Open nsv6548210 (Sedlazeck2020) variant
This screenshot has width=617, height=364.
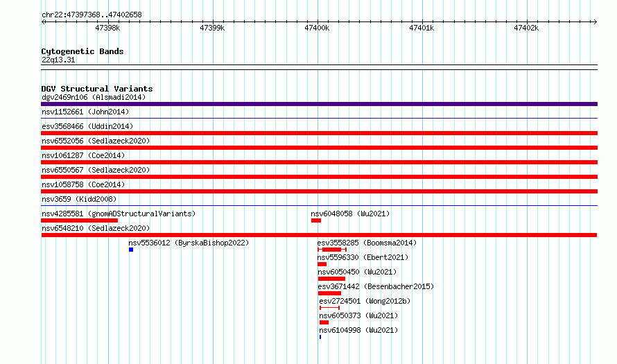point(96,228)
